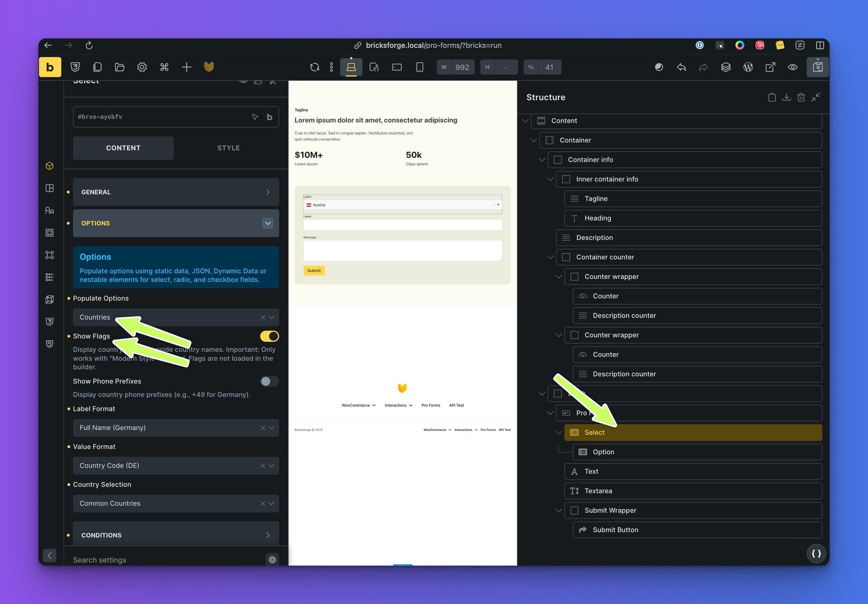Expand the CONDITIONS section

click(x=175, y=535)
